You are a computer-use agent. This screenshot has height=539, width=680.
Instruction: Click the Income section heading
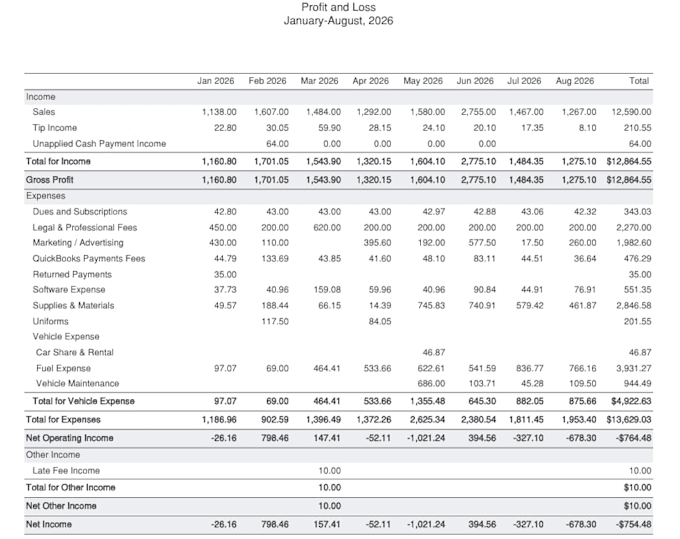click(x=40, y=97)
